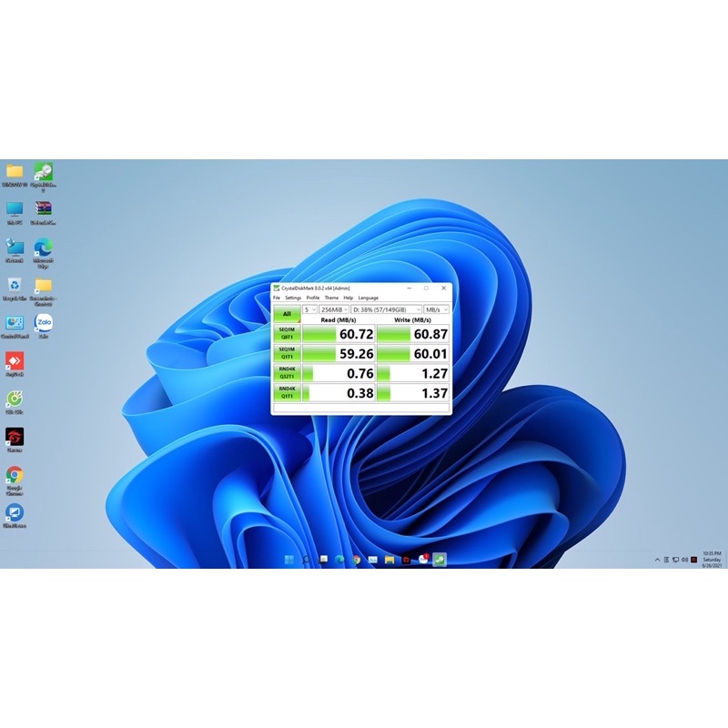The image size is (728, 728).
Task: Click the Windows Start button on taskbar
Action: click(x=289, y=560)
